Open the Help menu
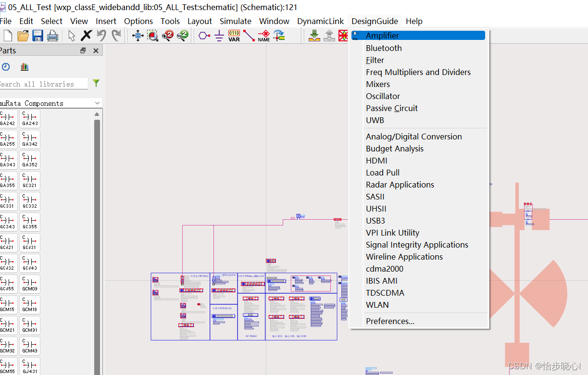588x375 pixels. (414, 21)
